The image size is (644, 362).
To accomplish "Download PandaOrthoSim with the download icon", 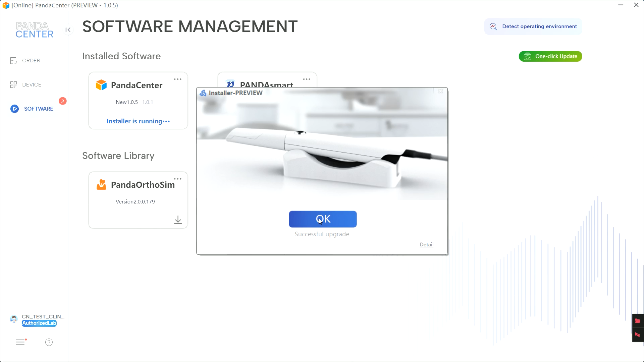I will pos(178,220).
